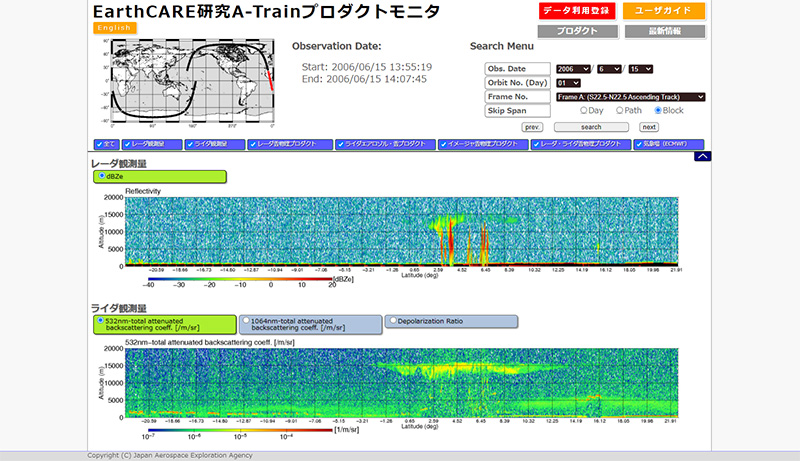Viewport: 800px width, 461px height.
Task: Open the Orbit No. dropdown showing 01
Action: [568, 83]
